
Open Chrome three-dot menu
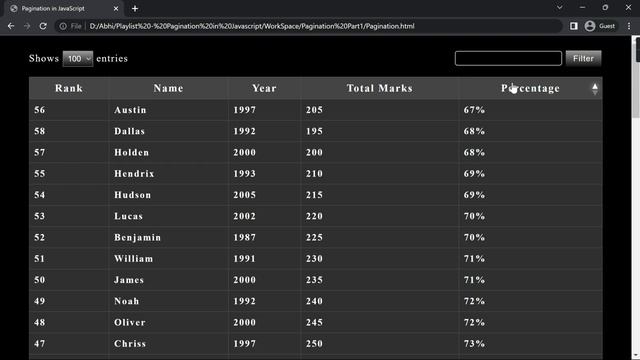click(x=629, y=26)
